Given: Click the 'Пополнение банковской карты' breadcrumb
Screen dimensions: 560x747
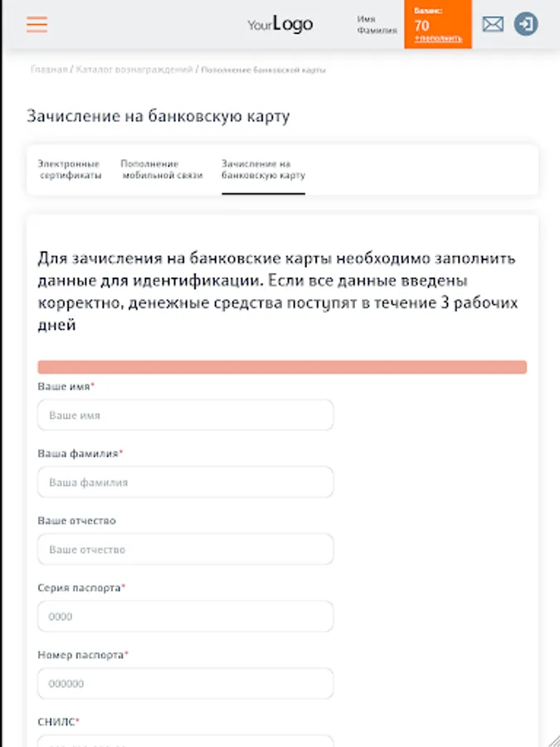Looking at the screenshot, I should coord(264,70).
